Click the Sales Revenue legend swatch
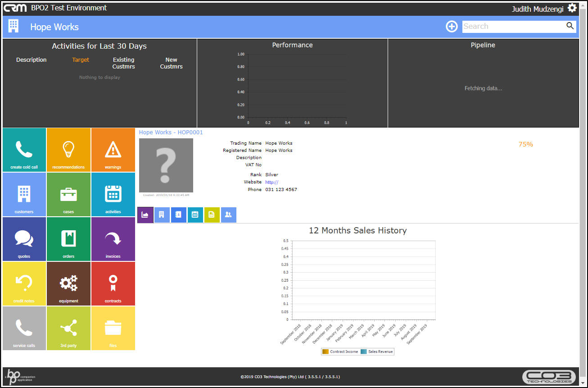Viewport: 588px width, 388px height. click(364, 351)
